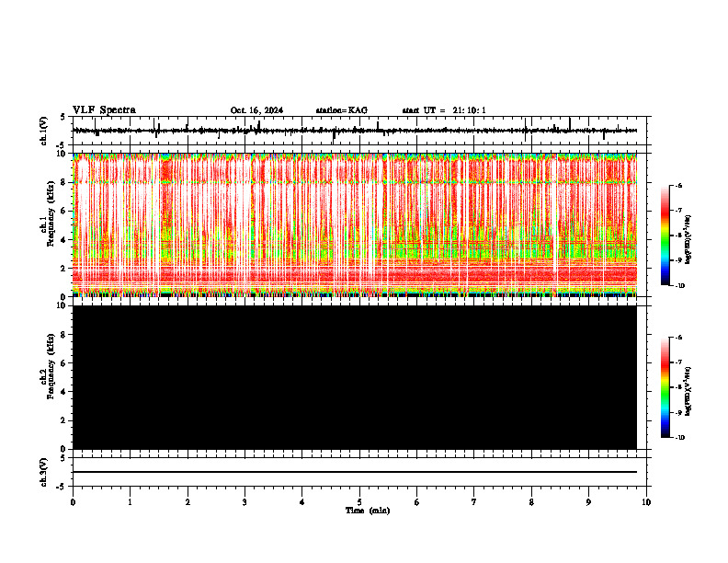
Task: Click the "ch.3(V)" axis label
Action: tap(44, 472)
